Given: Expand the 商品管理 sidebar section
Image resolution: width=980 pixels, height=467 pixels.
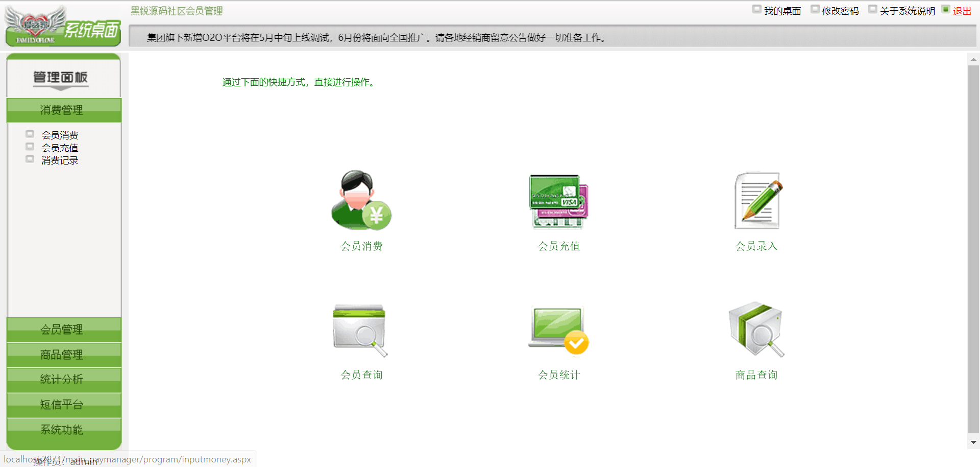Looking at the screenshot, I should 64,355.
